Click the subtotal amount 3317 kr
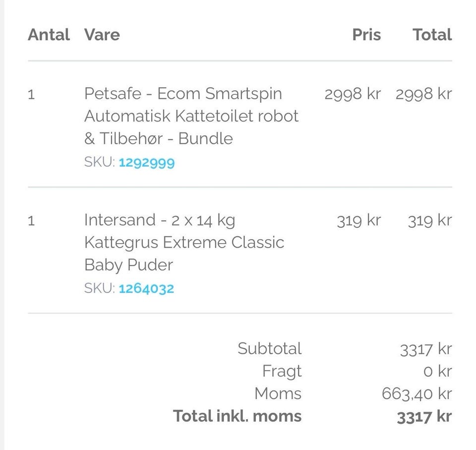This screenshot has width=476, height=450. click(x=425, y=349)
